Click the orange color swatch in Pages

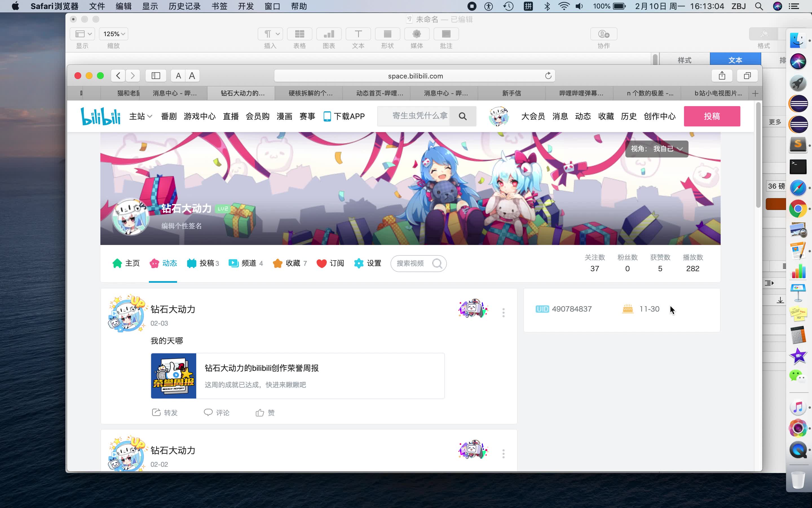(x=775, y=204)
